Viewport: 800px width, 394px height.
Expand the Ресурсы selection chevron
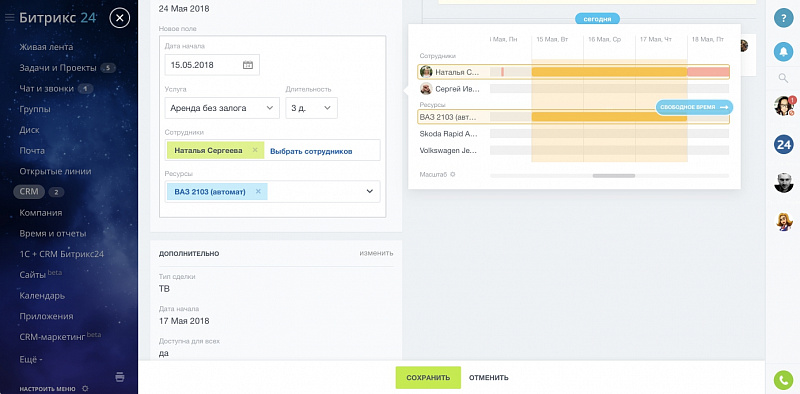[370, 191]
